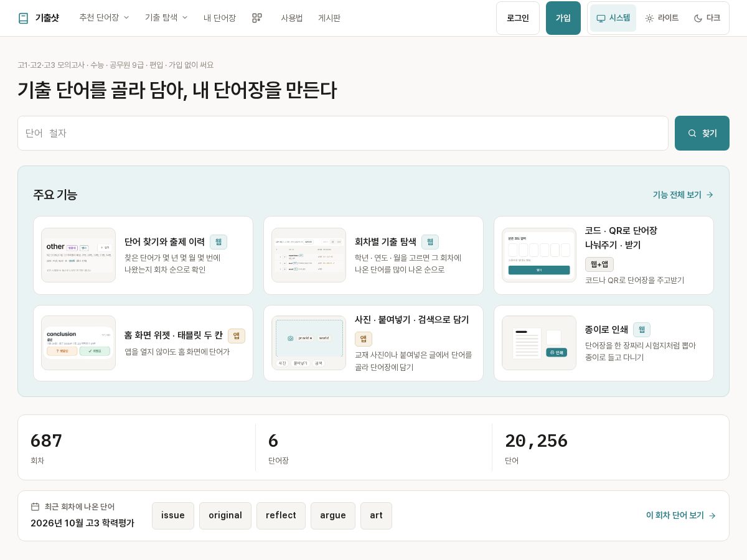Click the 6 단어장 statistic
The width and height of the screenshot is (747, 560).
(x=374, y=447)
